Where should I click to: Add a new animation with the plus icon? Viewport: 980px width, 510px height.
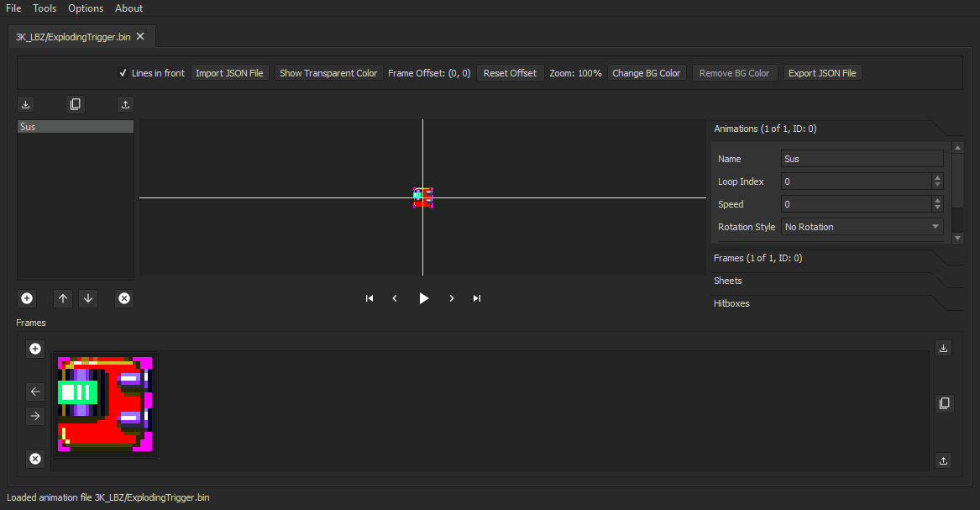pyautogui.click(x=27, y=298)
